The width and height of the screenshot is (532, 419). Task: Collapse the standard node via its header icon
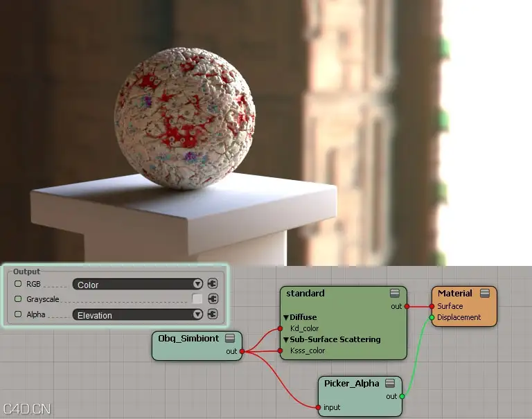pos(395,293)
